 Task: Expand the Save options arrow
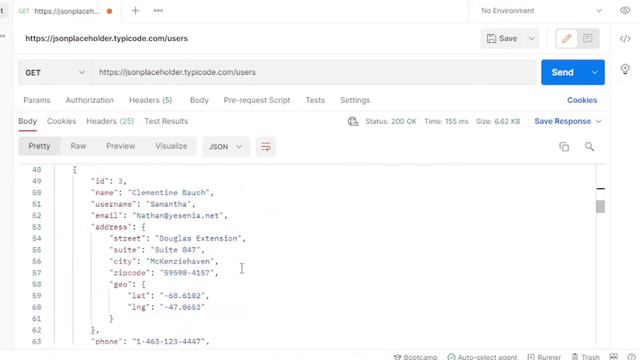point(532,38)
